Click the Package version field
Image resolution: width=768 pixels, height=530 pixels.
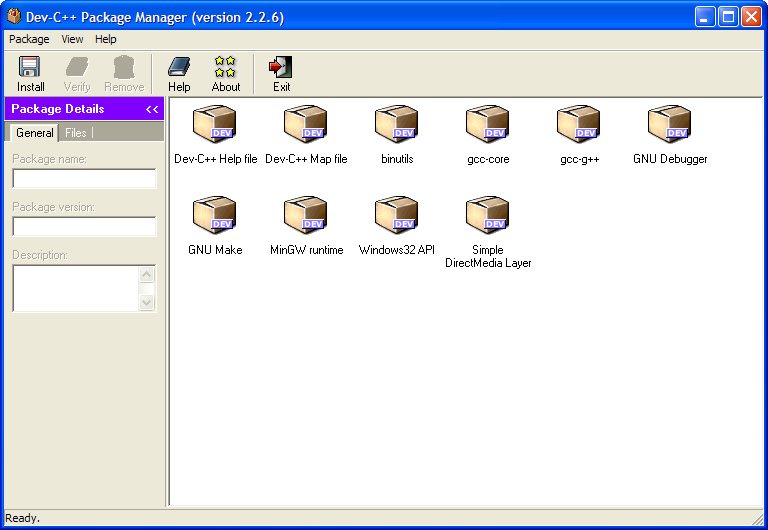pos(84,227)
